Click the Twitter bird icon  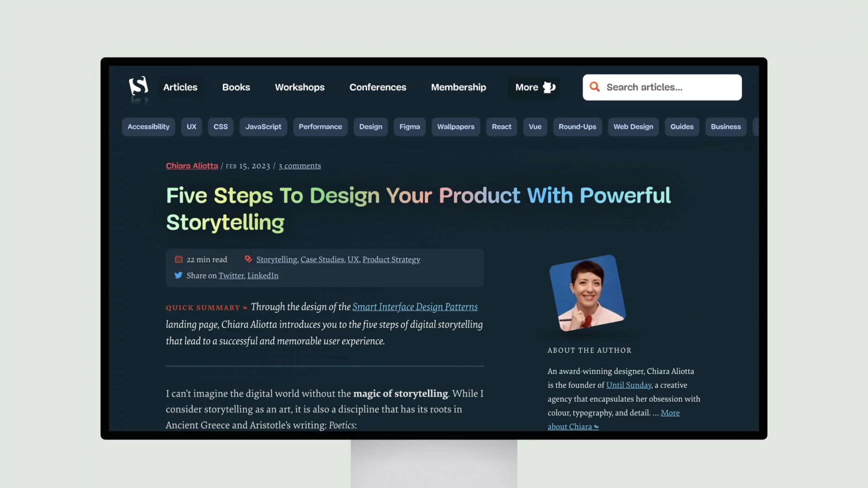click(x=178, y=275)
